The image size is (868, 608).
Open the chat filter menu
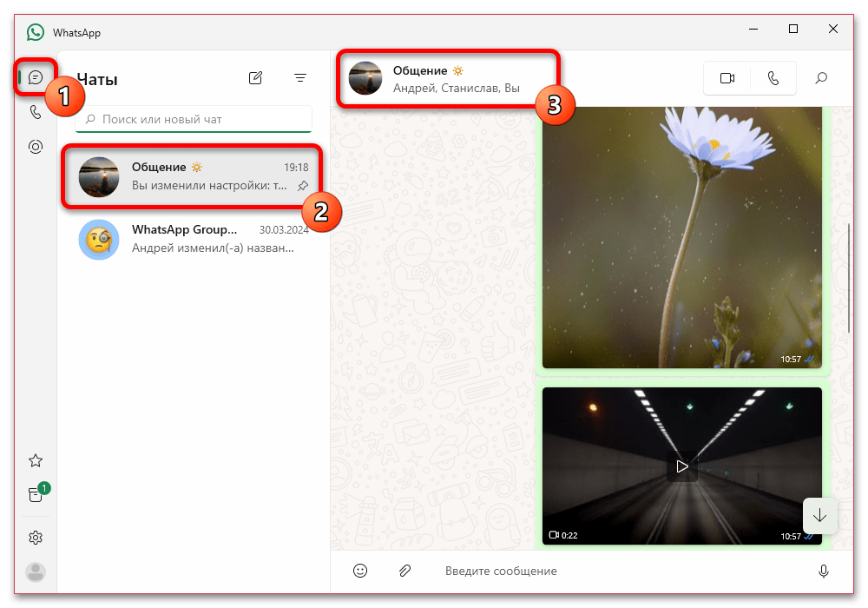coord(300,78)
